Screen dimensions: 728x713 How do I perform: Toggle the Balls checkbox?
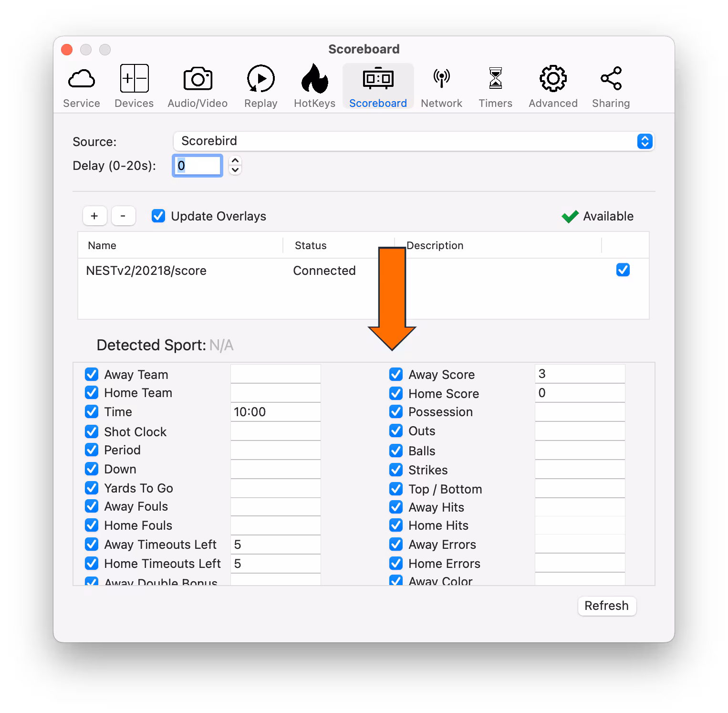(396, 451)
